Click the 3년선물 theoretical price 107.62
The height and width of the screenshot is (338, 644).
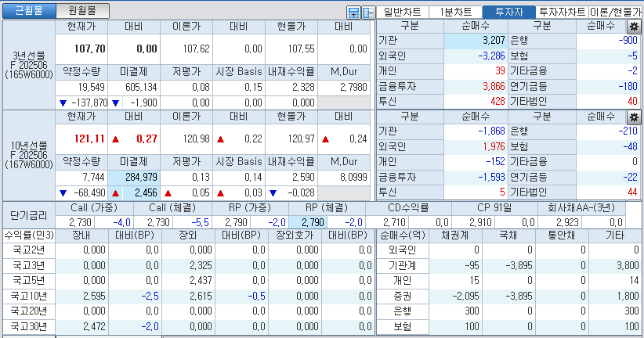(x=196, y=49)
